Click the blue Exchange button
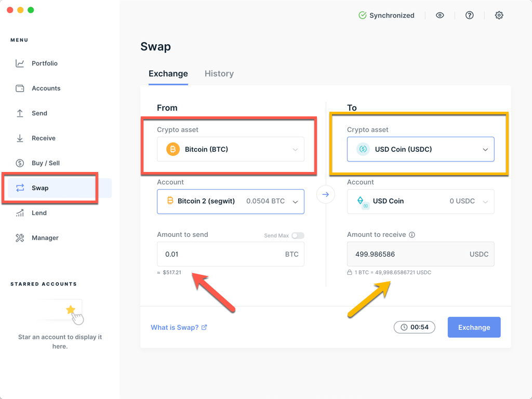 (x=474, y=327)
